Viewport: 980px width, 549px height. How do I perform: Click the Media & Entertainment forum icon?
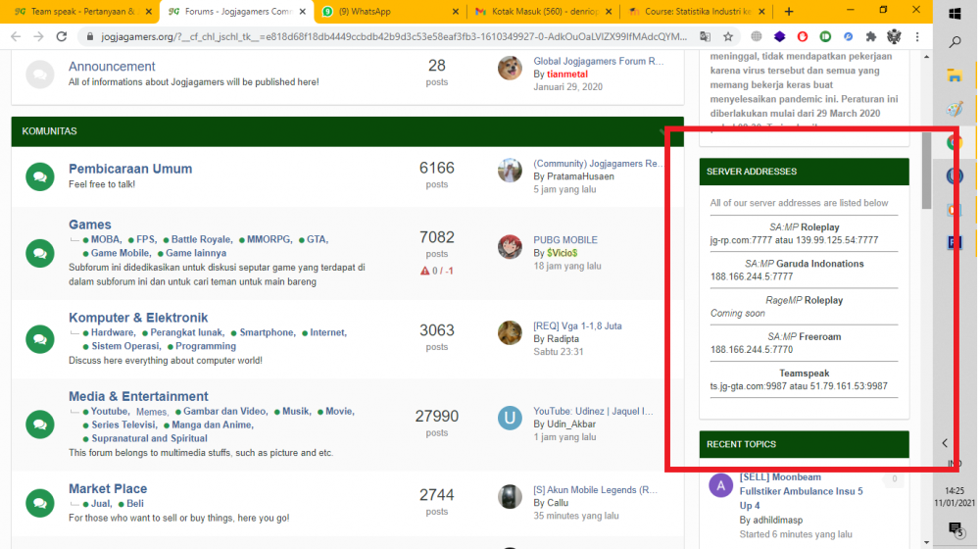tap(40, 424)
